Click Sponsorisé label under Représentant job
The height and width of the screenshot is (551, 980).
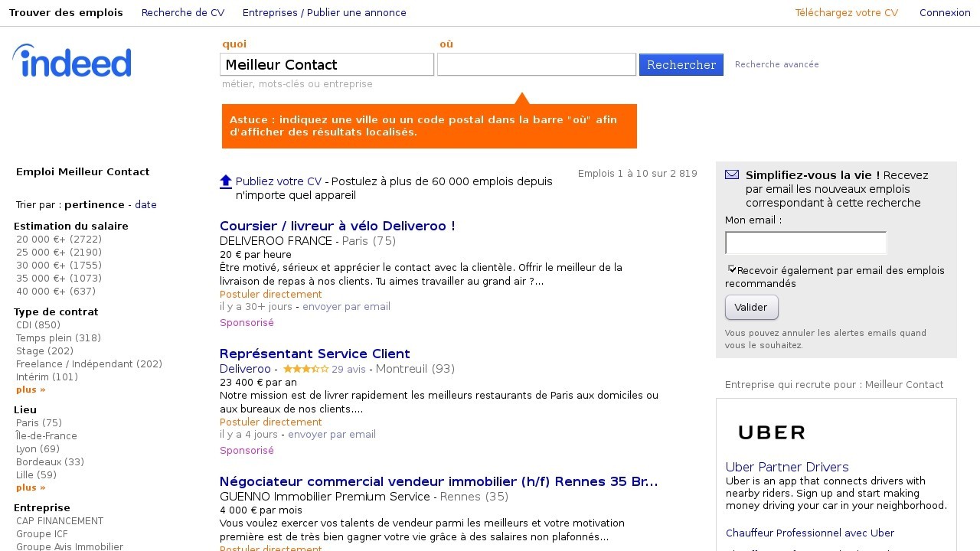pos(247,451)
